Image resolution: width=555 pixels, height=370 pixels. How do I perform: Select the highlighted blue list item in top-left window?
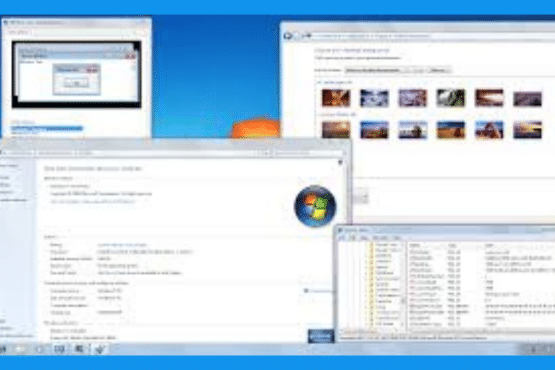[47, 129]
